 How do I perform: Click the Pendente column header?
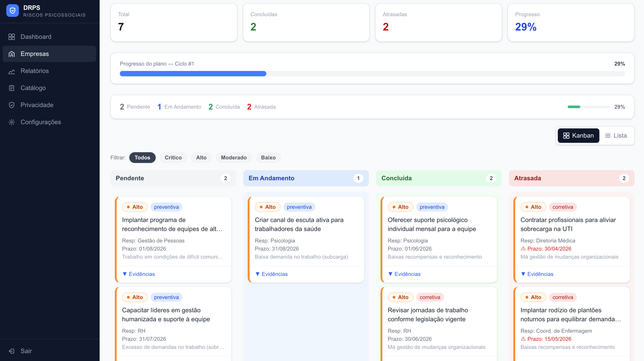click(173, 178)
